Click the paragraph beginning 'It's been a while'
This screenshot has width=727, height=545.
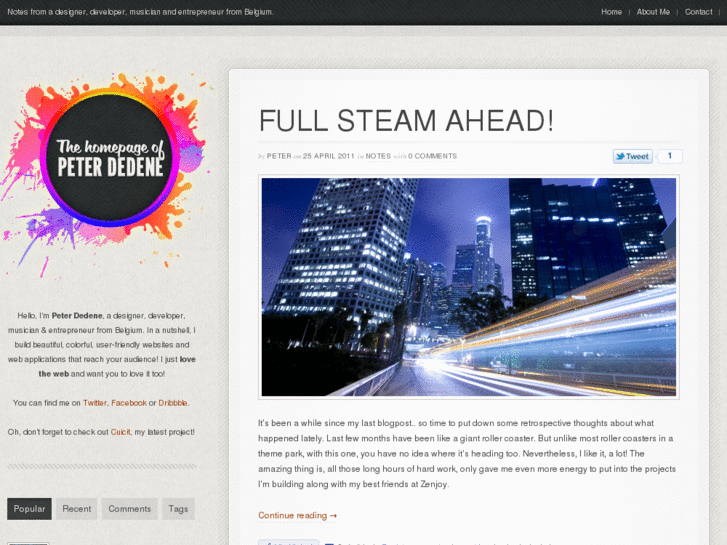click(x=466, y=454)
